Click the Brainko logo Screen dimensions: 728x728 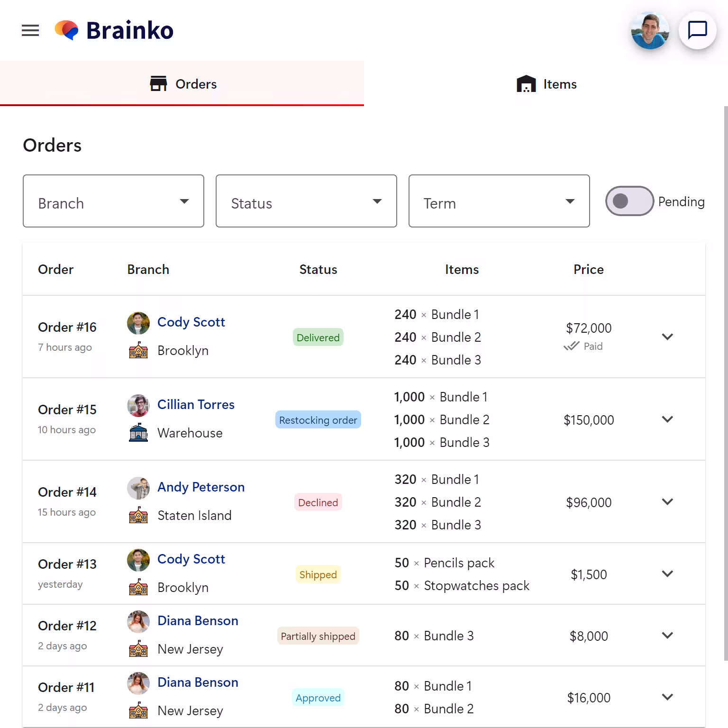[114, 30]
